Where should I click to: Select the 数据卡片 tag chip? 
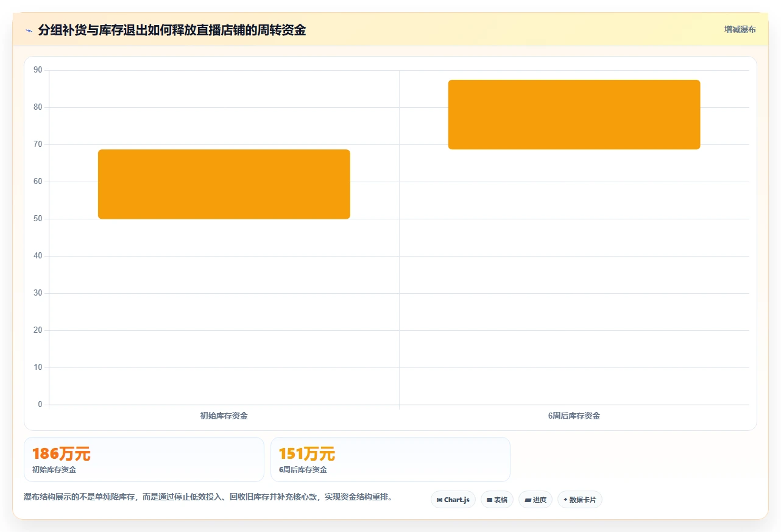tap(580, 500)
